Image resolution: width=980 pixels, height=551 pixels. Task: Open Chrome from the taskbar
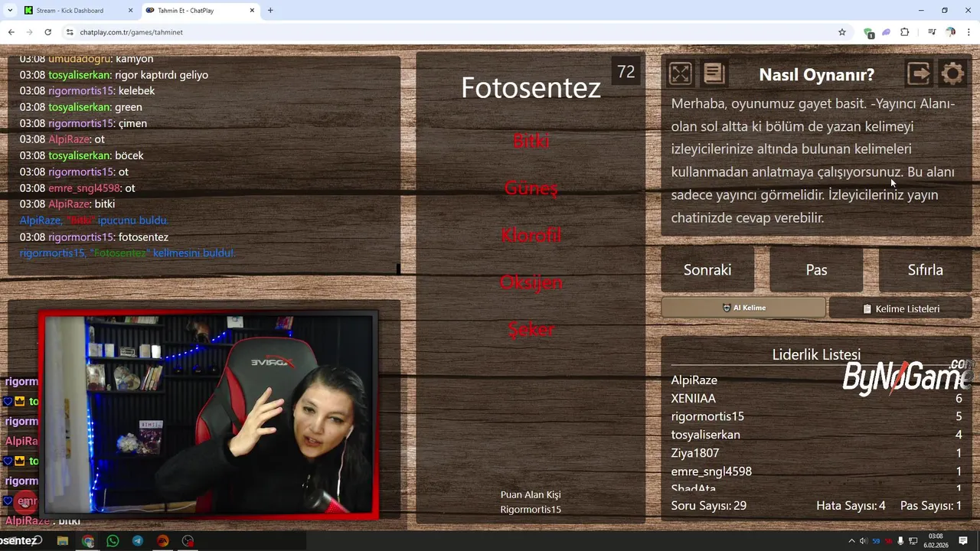[88, 541]
